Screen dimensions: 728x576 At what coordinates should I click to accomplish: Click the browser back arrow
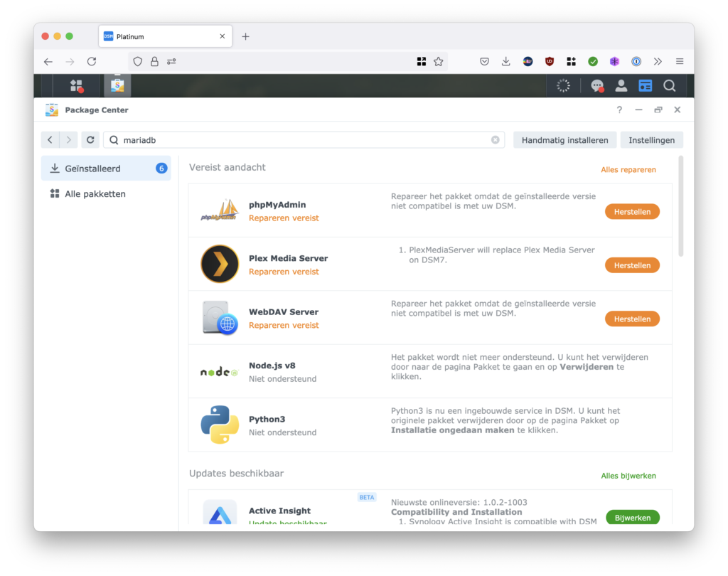pos(48,61)
